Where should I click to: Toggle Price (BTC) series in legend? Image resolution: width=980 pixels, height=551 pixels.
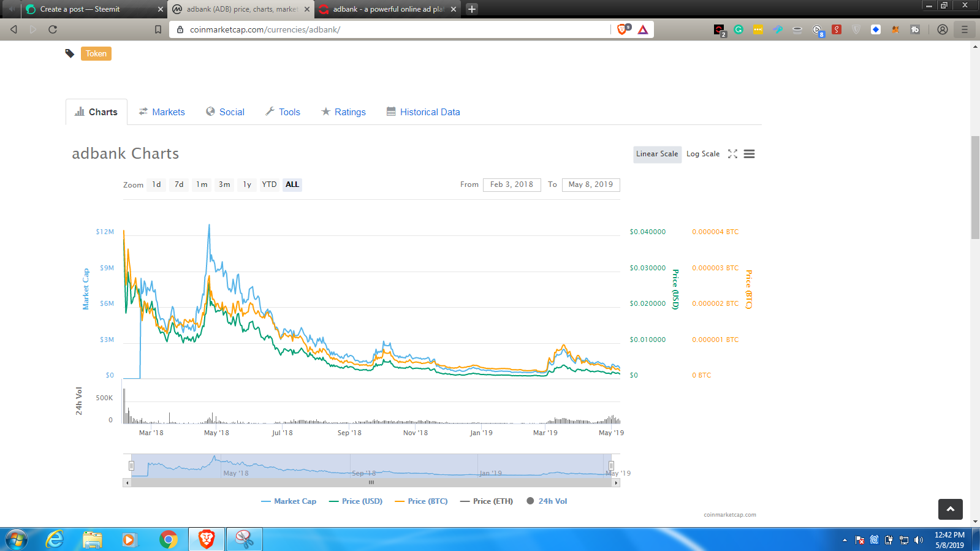421,501
